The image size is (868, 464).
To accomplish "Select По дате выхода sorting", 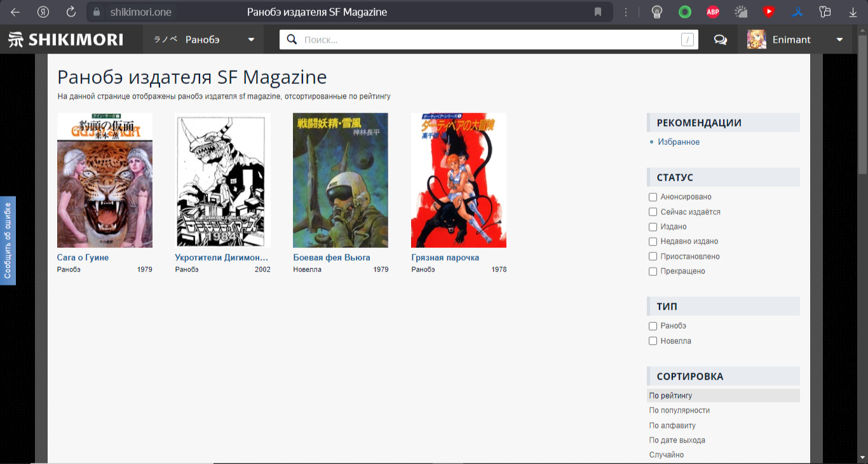I will tap(677, 440).
